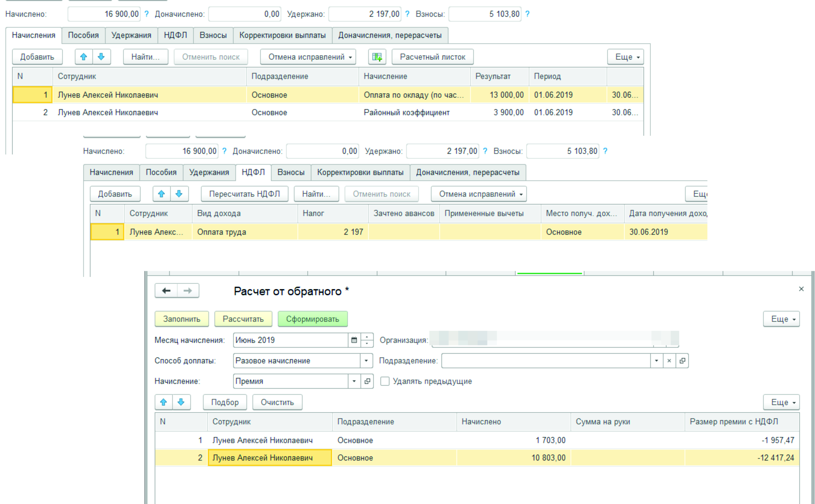
Task: Click Добавить in НДФЛ panel
Action: [115, 194]
